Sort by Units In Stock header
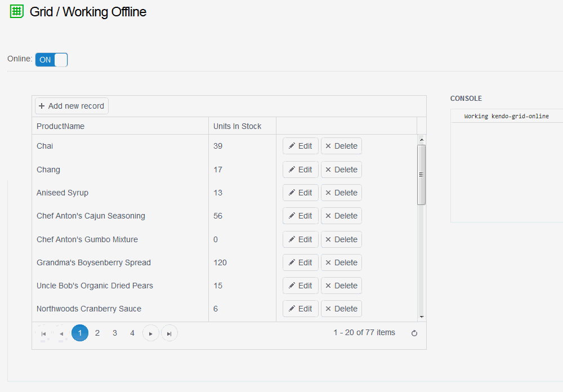The height and width of the screenshot is (392, 563). point(237,126)
